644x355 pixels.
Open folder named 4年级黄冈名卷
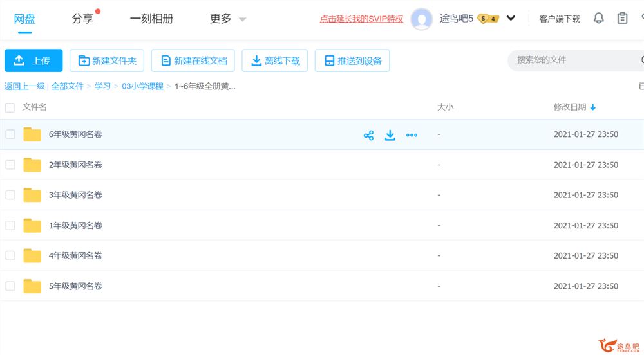75,255
